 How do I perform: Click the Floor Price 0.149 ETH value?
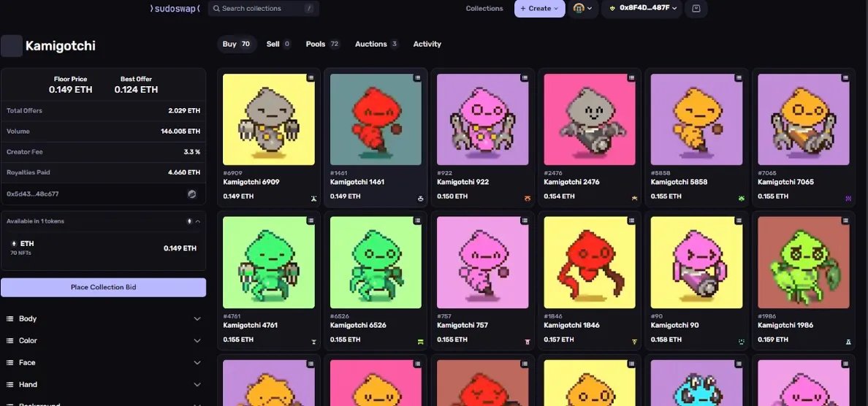pos(70,90)
